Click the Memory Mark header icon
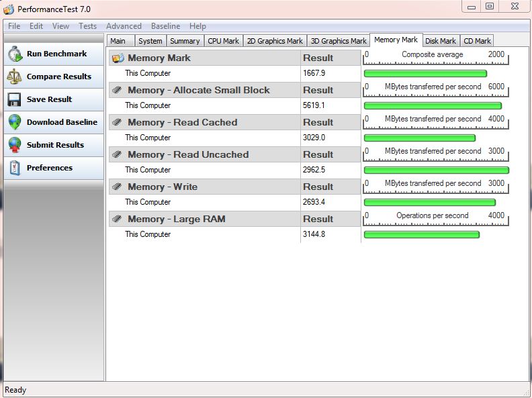This screenshot has width=532, height=398. tap(118, 58)
